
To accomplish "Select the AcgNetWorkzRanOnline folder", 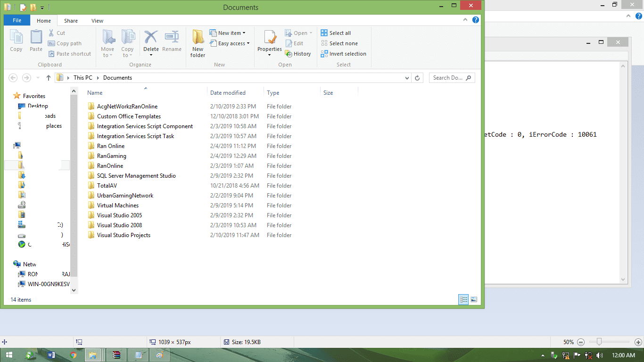I will pos(127,107).
